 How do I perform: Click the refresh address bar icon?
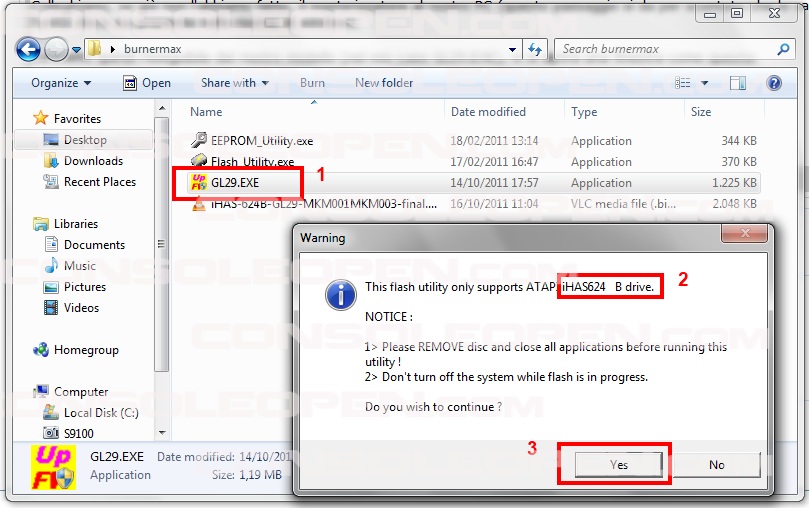[535, 48]
